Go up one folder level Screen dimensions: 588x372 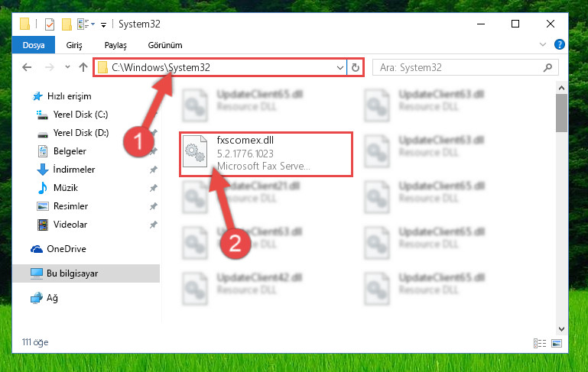pyautogui.click(x=83, y=67)
